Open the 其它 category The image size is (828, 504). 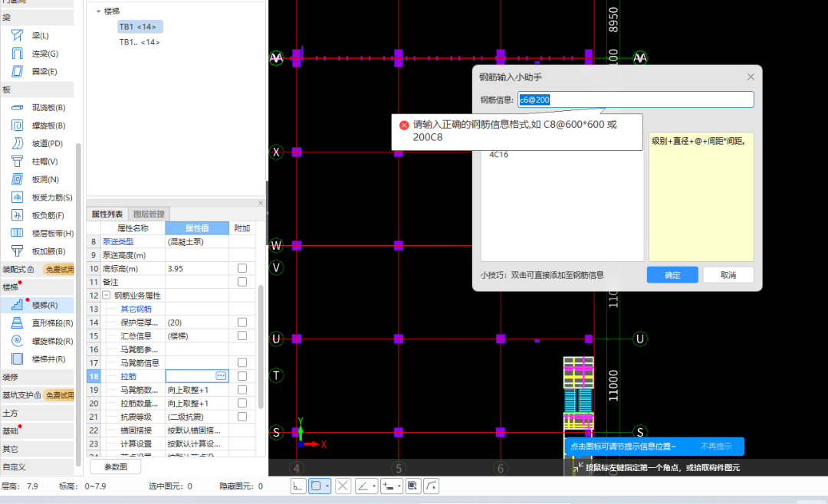[x=37, y=449]
